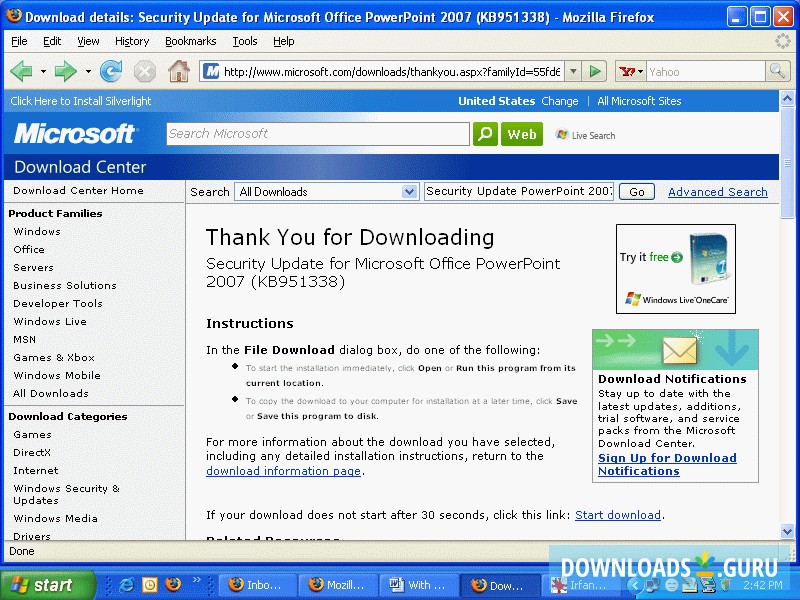Open the All Downloads category dropdown

pos(409,192)
